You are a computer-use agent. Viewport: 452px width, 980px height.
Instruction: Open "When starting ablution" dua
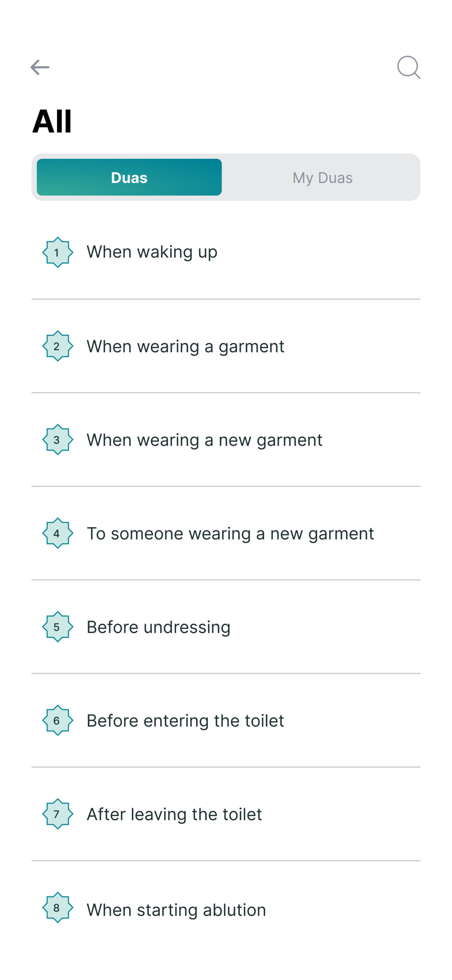point(176,910)
